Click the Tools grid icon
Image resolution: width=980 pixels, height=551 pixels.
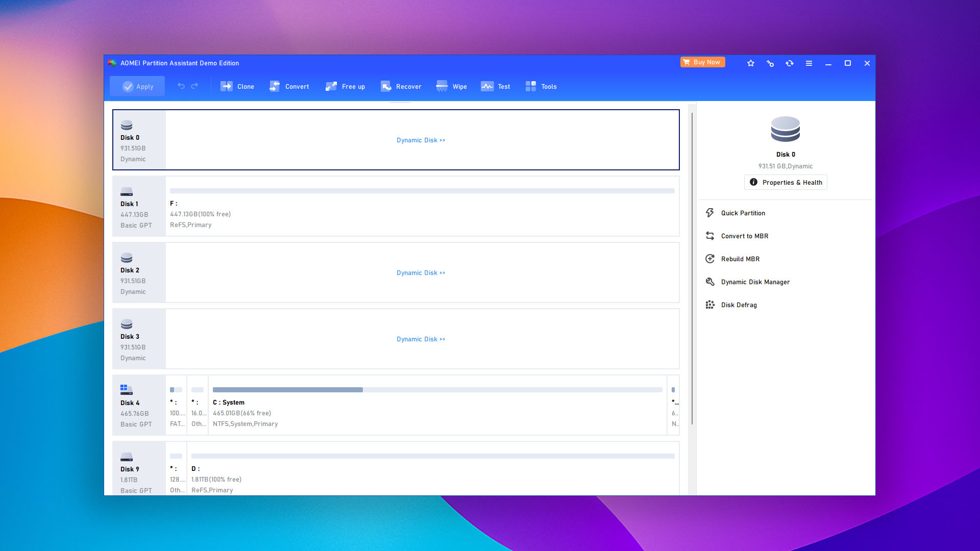coord(531,86)
